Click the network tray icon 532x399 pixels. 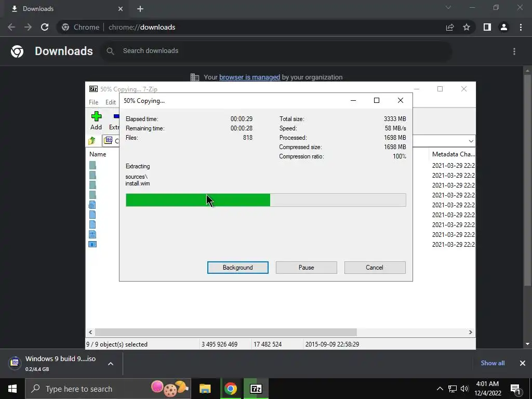coord(453,389)
